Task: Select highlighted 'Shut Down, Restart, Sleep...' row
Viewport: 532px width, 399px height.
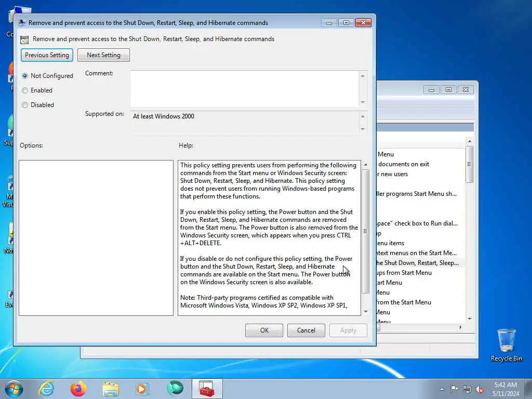Action: pyautogui.click(x=418, y=262)
